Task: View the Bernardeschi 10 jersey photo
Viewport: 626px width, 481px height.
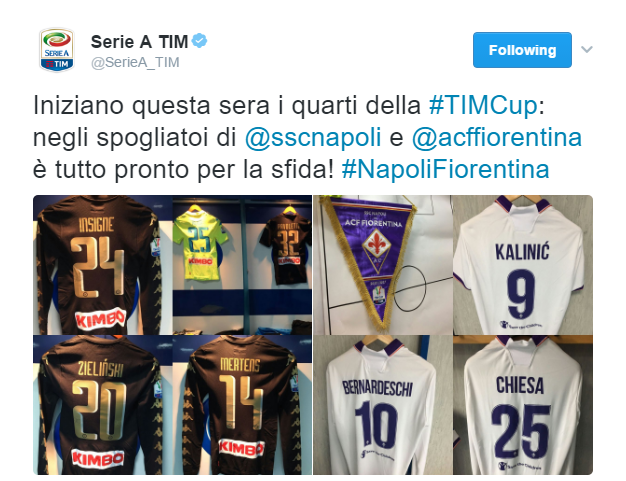Action: (x=383, y=405)
